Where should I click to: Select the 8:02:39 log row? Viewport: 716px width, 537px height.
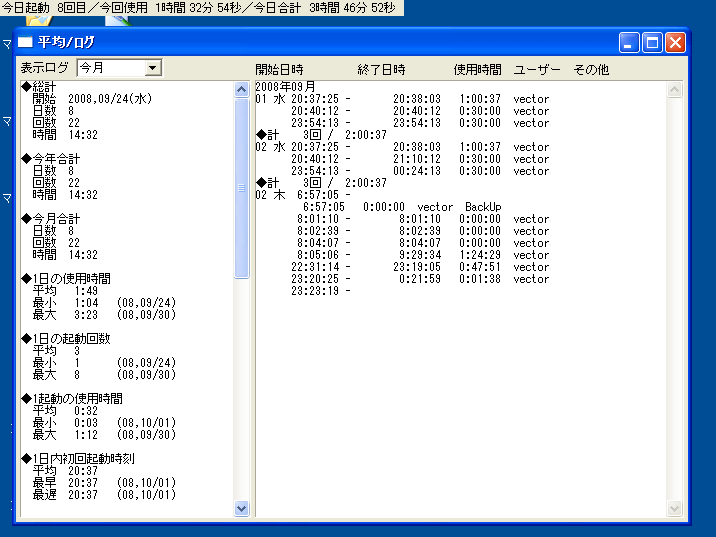[x=423, y=231]
